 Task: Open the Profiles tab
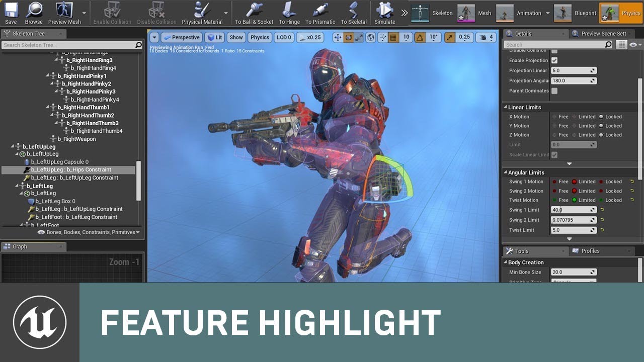(590, 251)
